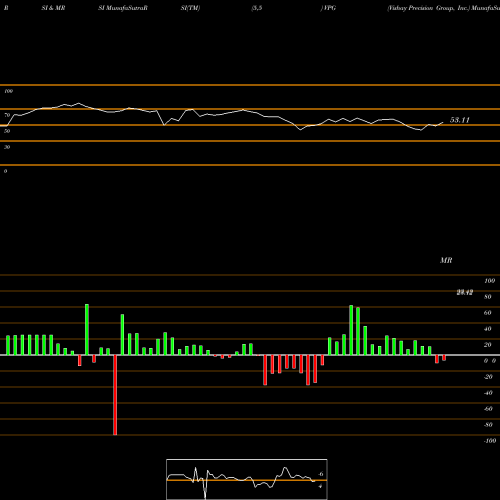Screen dimensions: 500x500
Task: Click the MR axis label 60
Action: point(488,313)
